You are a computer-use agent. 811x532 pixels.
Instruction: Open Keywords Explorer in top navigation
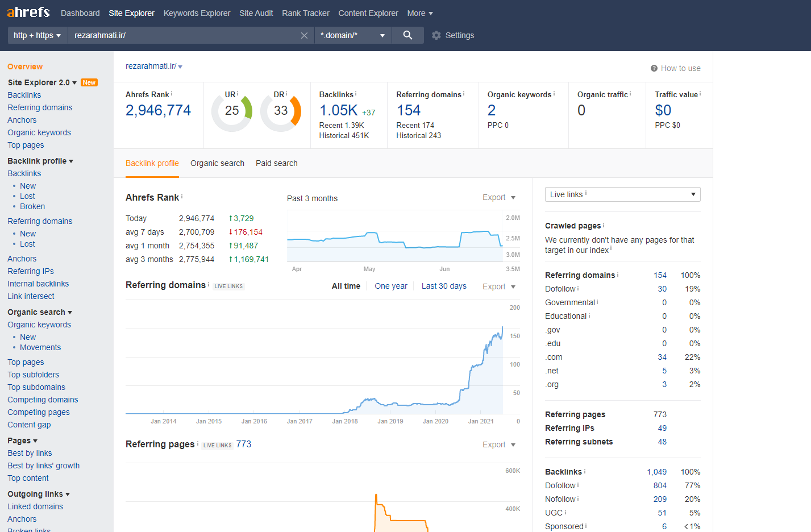pos(197,13)
